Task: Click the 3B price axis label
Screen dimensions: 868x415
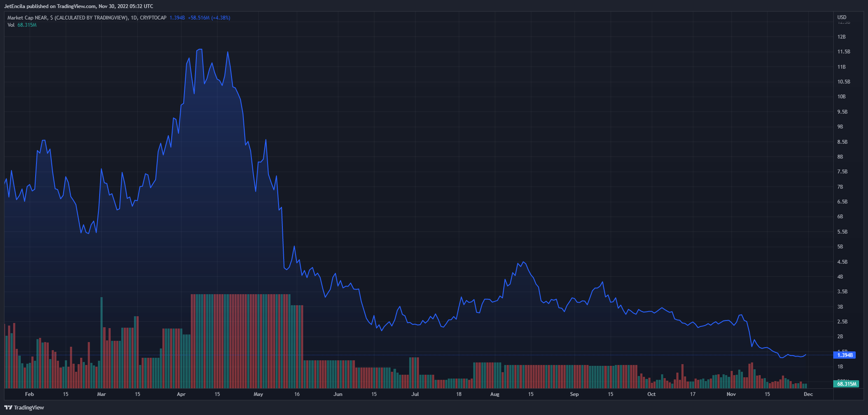Action: pyautogui.click(x=840, y=307)
